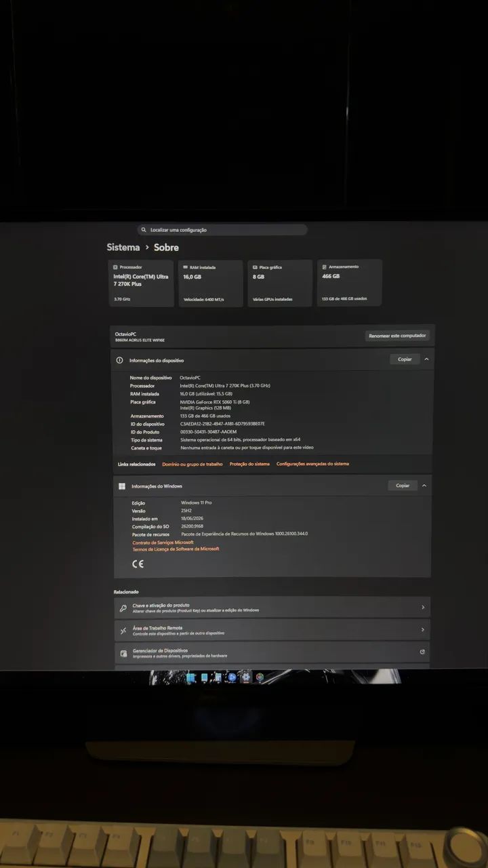Open the blue round media player taskbar icon

(x=232, y=677)
